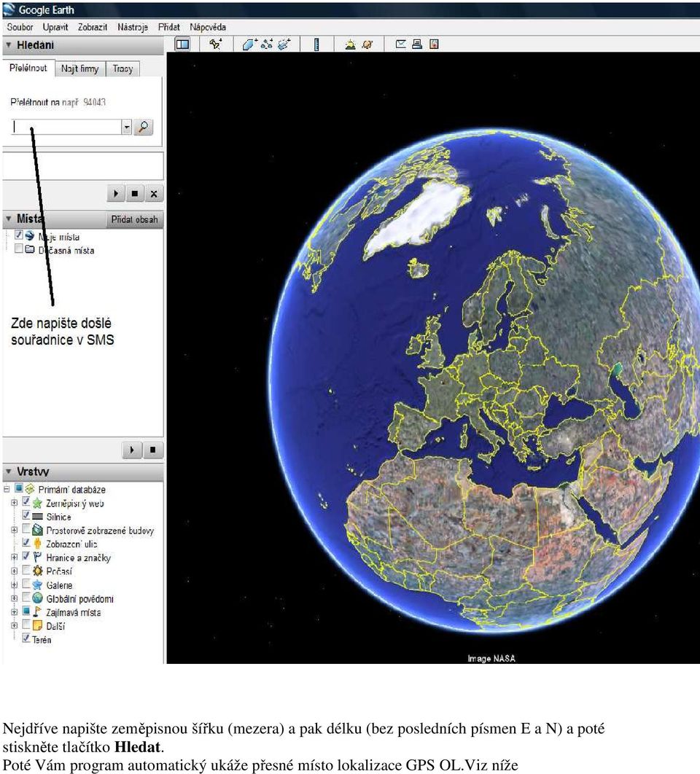Uncheck the Silnice layer checkbox
700x774 pixels.
pos(26,515)
